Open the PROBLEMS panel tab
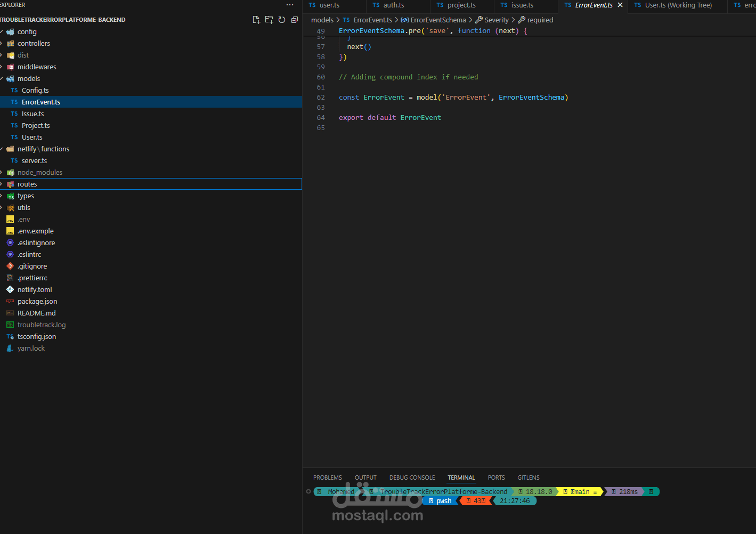 pyautogui.click(x=328, y=478)
